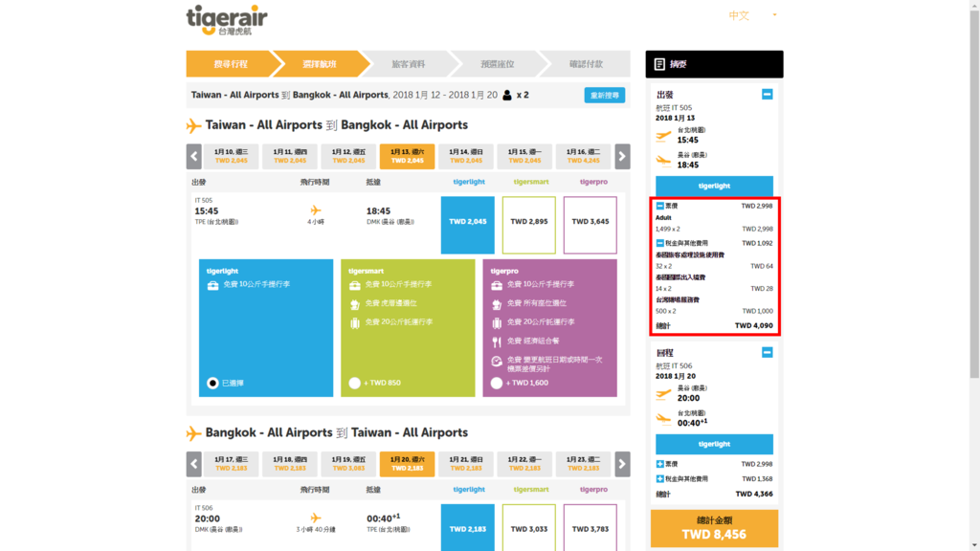Select return date 1月 20, 週六
This screenshot has height=551, width=980.
pos(408,464)
